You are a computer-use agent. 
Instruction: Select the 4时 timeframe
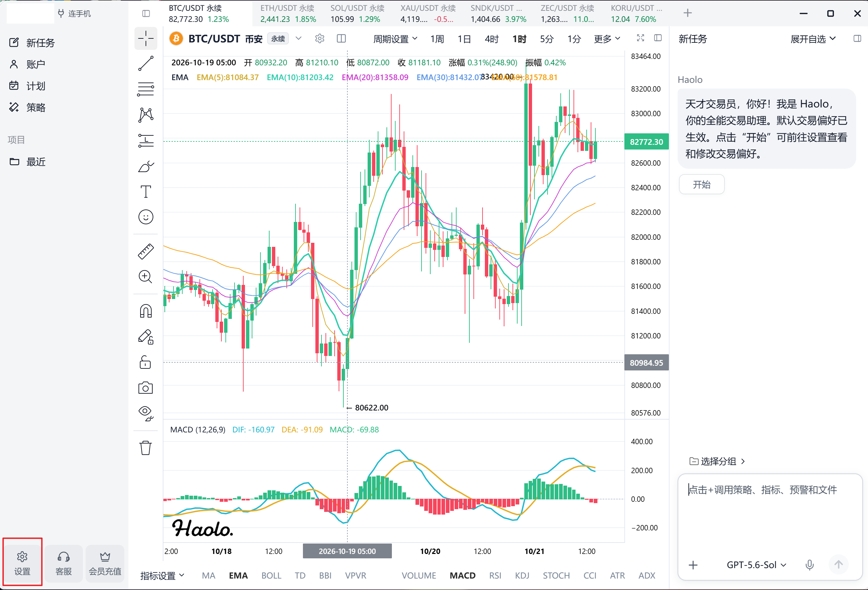(492, 39)
